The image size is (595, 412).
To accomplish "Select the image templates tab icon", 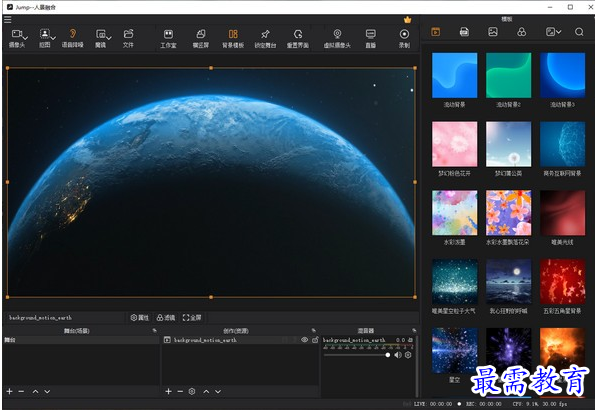I will [493, 32].
